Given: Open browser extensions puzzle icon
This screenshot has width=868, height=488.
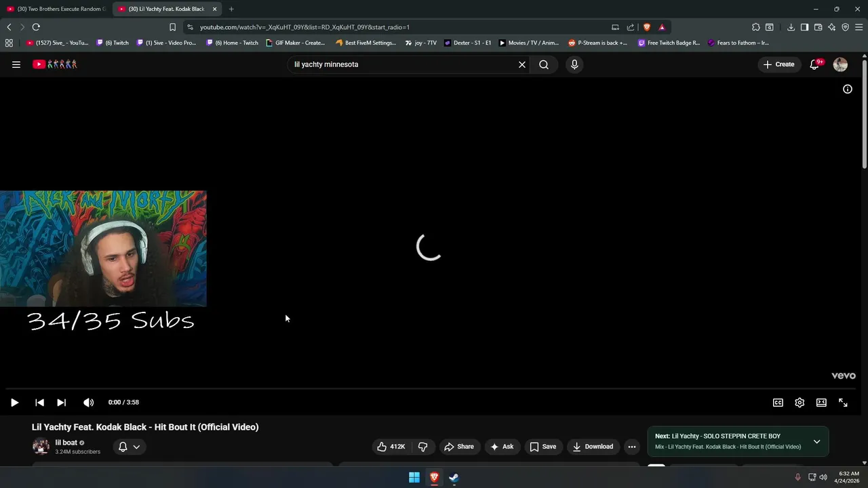Looking at the screenshot, I should [x=755, y=27].
